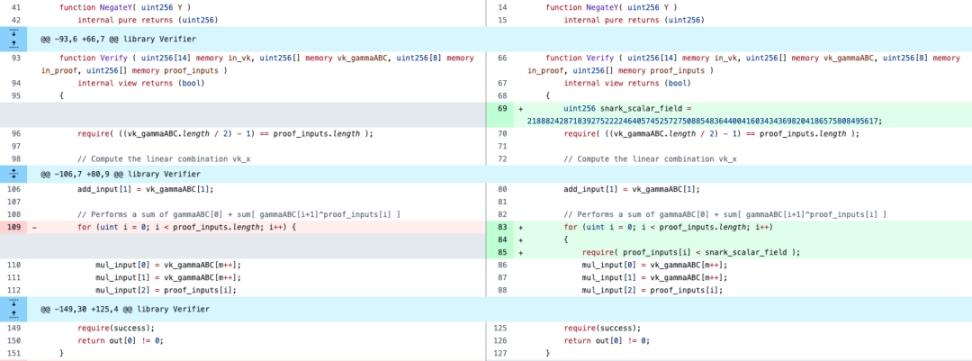Select left line number 93
This screenshot has height=361, width=972.
(x=14, y=58)
